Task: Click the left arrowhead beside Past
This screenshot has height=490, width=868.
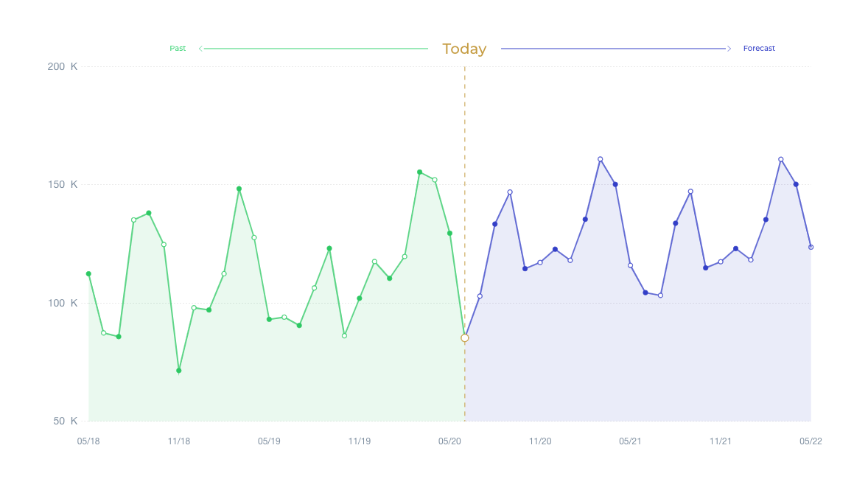Action: pyautogui.click(x=201, y=49)
